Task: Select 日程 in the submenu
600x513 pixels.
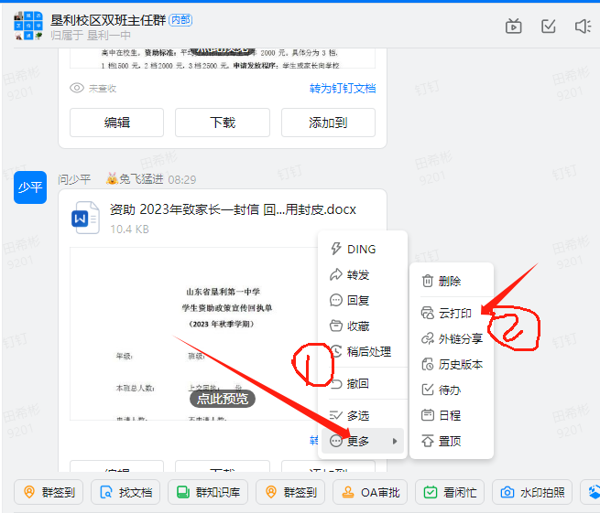Action: pos(452,415)
